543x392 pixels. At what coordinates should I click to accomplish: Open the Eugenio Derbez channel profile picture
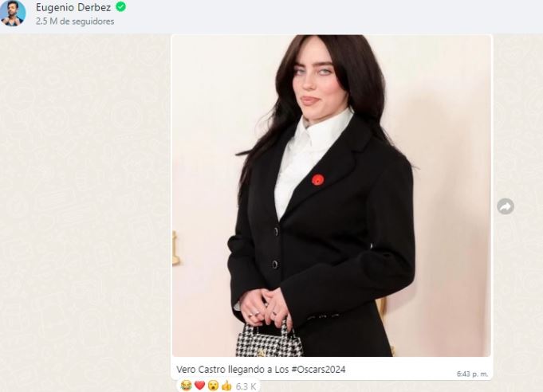[x=13, y=14]
